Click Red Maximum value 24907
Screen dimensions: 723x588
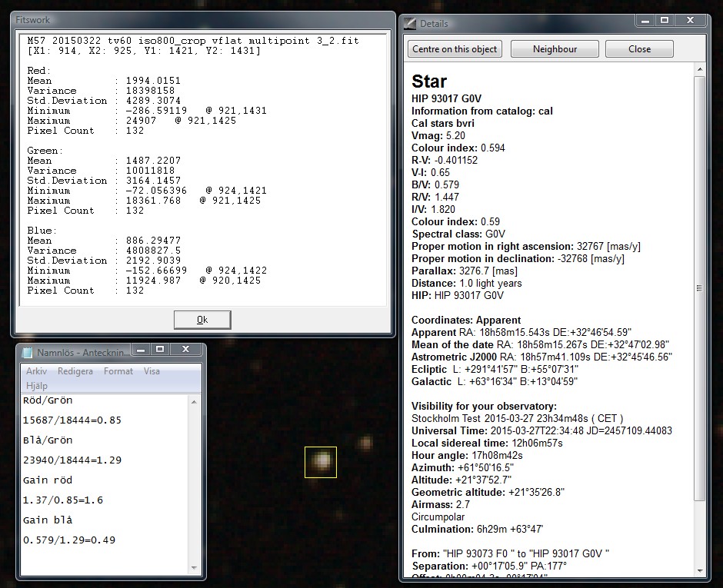click(141, 121)
